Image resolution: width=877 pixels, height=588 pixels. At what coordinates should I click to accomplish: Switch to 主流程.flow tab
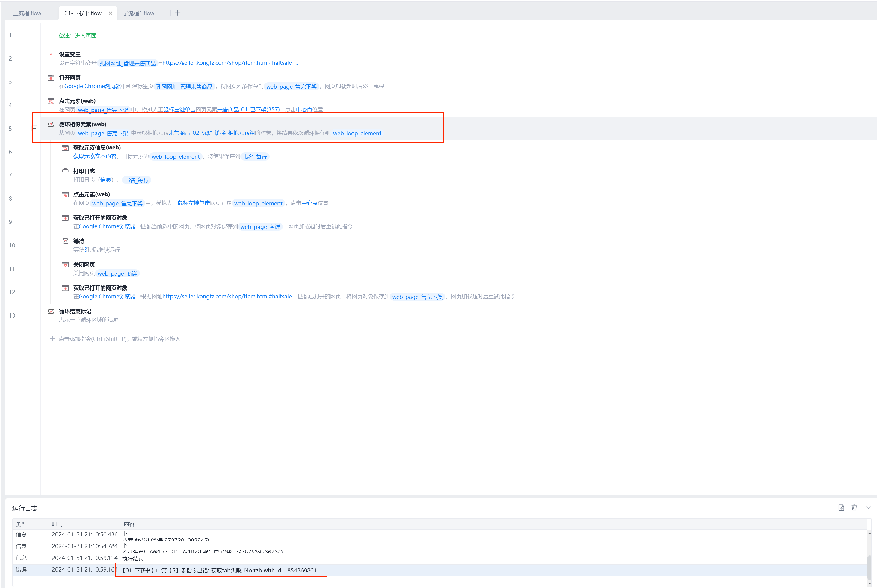pyautogui.click(x=27, y=13)
